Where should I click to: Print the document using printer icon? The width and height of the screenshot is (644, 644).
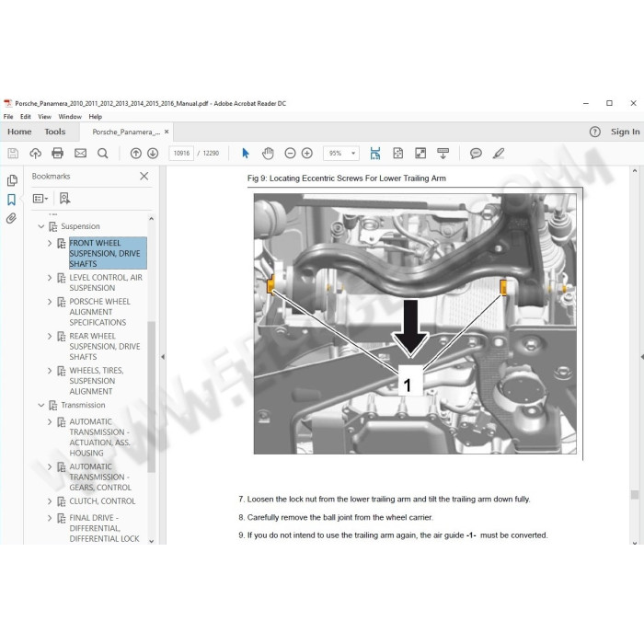coord(57,154)
